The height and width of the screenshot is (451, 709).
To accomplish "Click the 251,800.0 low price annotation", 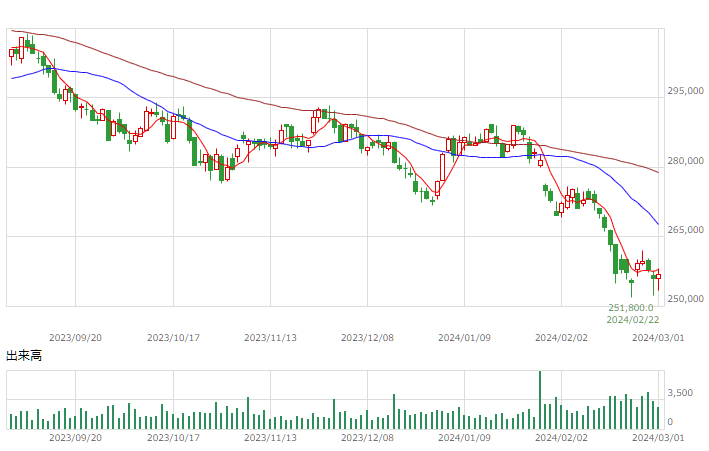I will point(631,308).
